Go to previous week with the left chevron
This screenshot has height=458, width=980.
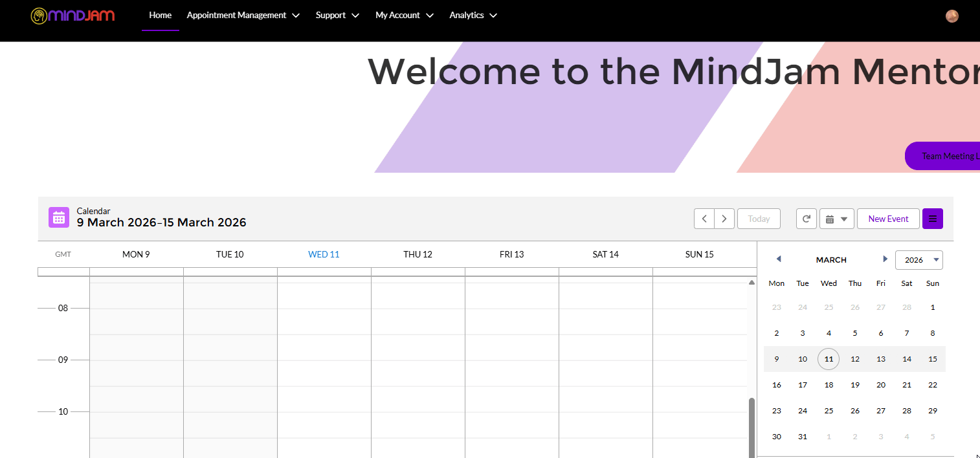tap(704, 219)
